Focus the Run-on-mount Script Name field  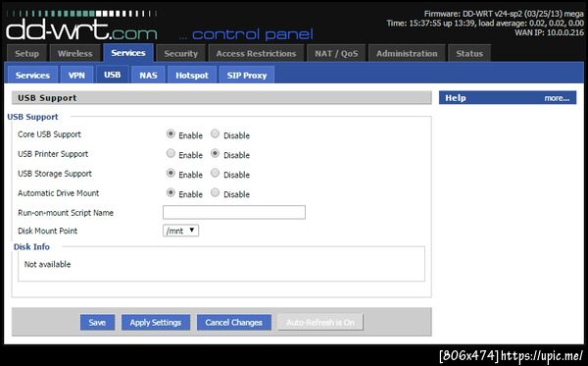234,212
